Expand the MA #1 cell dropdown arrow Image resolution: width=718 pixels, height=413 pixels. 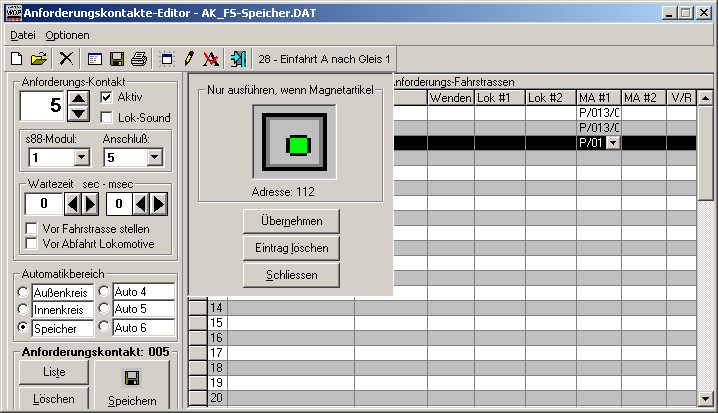coord(612,144)
